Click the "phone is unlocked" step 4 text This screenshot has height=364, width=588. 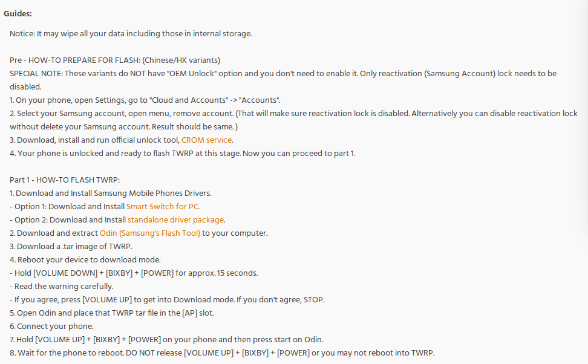pos(182,153)
